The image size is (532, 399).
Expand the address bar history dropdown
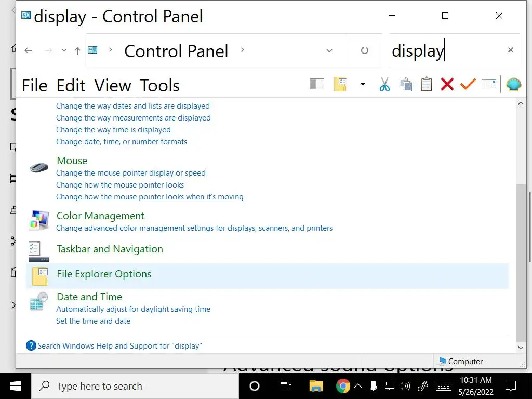[329, 50]
